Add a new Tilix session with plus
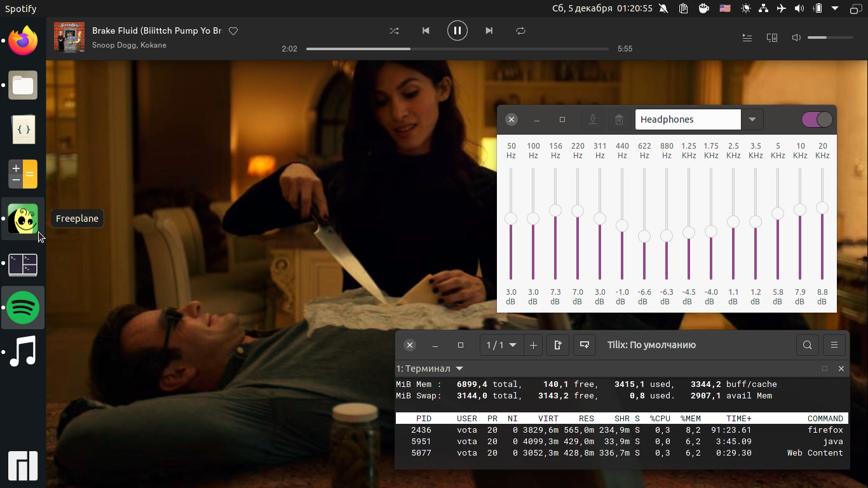This screenshot has height=488, width=868. coord(533,345)
